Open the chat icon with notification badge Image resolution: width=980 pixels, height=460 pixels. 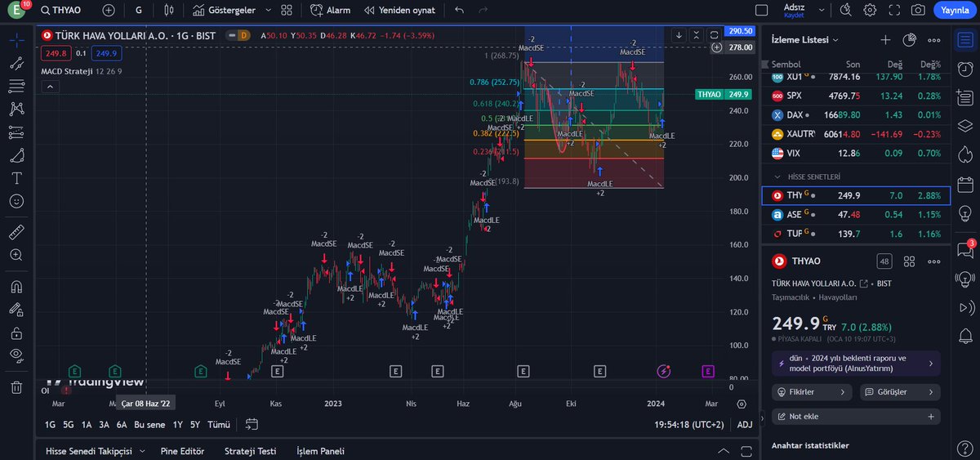click(966, 251)
